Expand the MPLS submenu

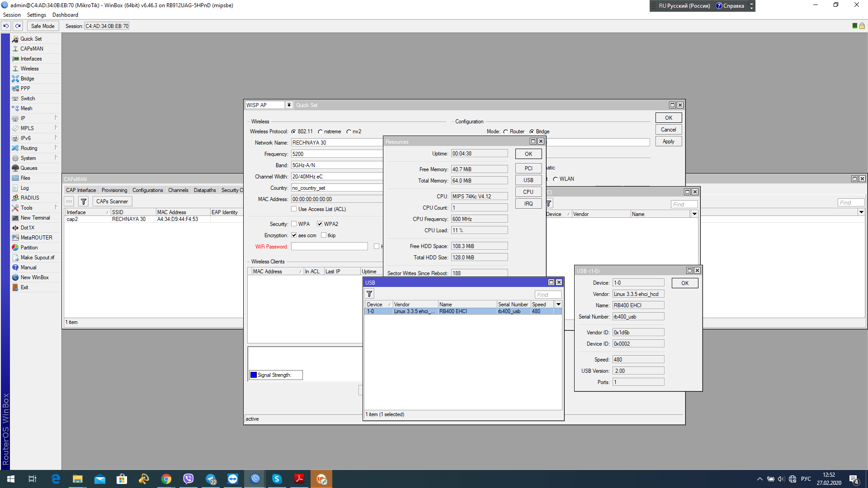point(56,128)
